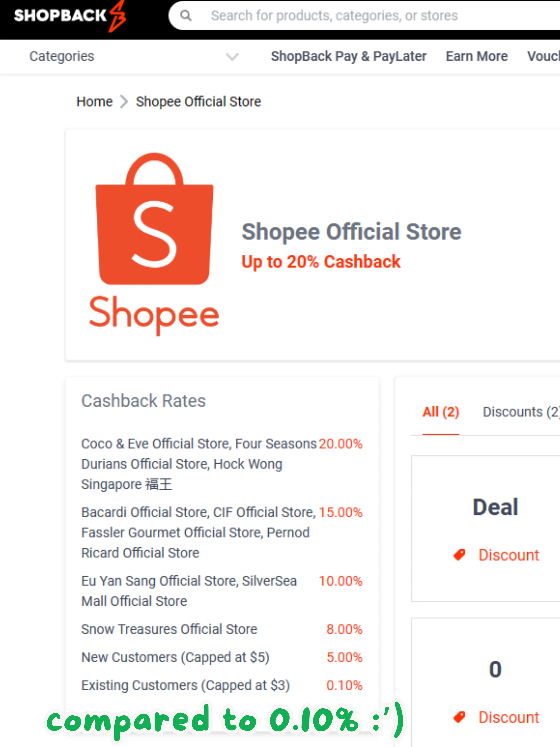This screenshot has height=747, width=560.
Task: Click the Discount link under 0
Action: (x=509, y=717)
